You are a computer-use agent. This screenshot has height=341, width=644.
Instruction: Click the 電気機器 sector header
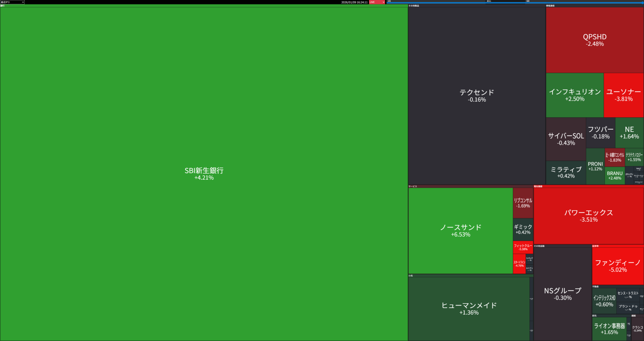point(538,186)
